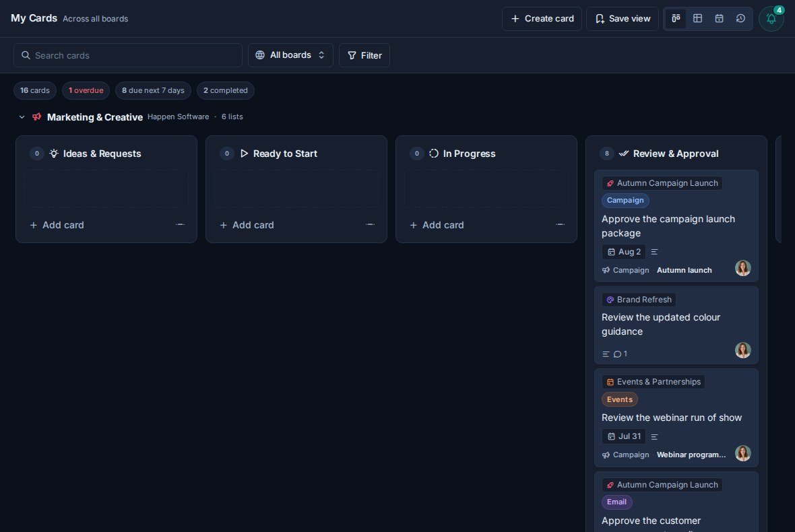Collapse the Marketing & Creative board section
This screenshot has width=795, height=532.
[22, 117]
